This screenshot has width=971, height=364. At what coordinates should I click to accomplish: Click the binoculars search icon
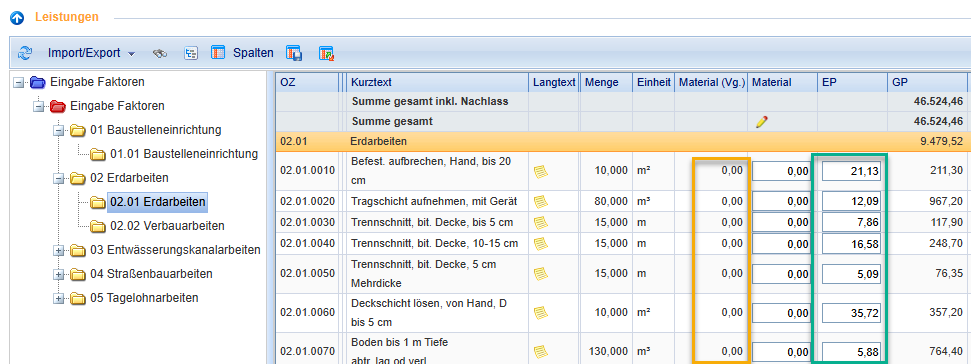point(160,53)
